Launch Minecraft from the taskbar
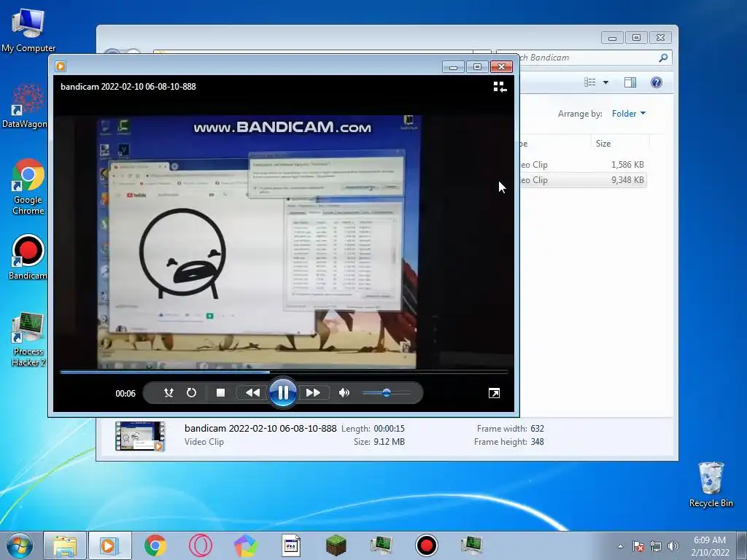Viewport: 747px width, 560px height. (x=336, y=545)
